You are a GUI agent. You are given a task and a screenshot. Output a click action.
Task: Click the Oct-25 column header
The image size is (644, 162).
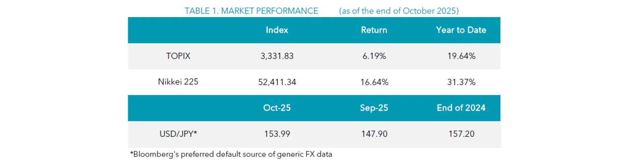(277, 108)
